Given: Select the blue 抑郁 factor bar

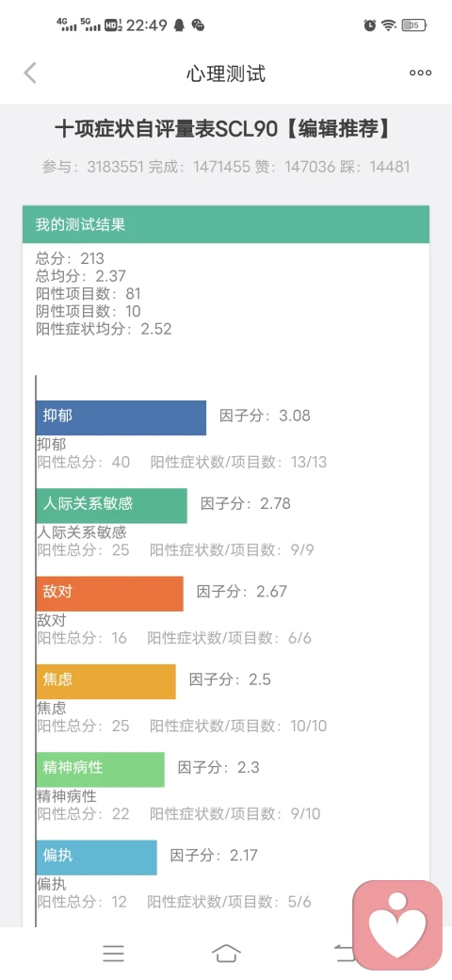Looking at the screenshot, I should click(121, 417).
